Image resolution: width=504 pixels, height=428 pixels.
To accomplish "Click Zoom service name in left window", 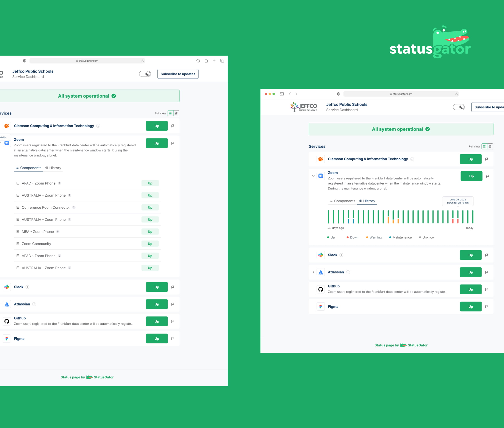I will coord(19,140).
